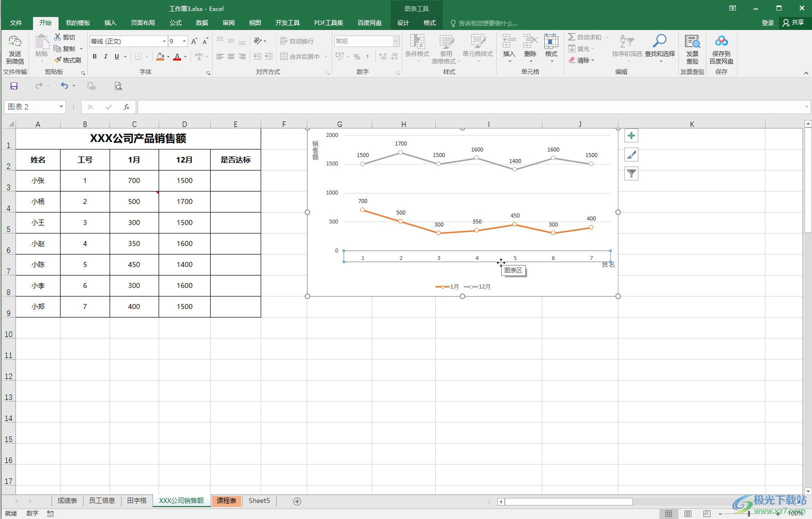Expand the font name dropdown
Viewport: 812px width, 519px height.
[x=164, y=41]
